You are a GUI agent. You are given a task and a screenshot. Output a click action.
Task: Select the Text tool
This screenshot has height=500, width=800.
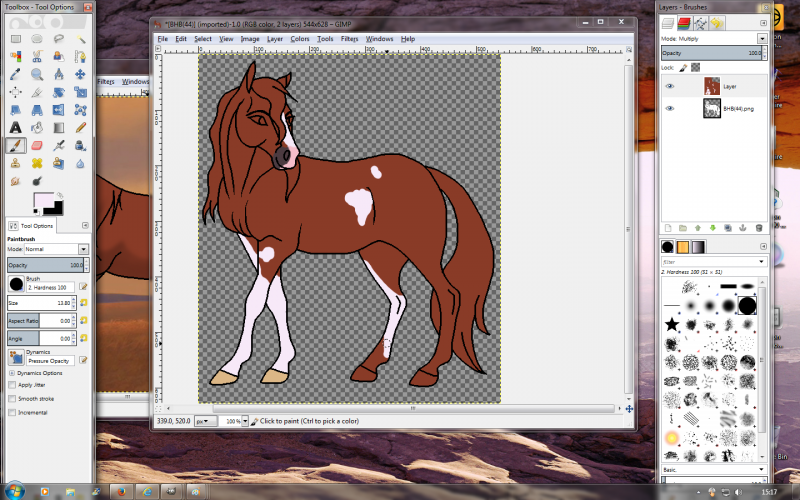click(x=16, y=128)
